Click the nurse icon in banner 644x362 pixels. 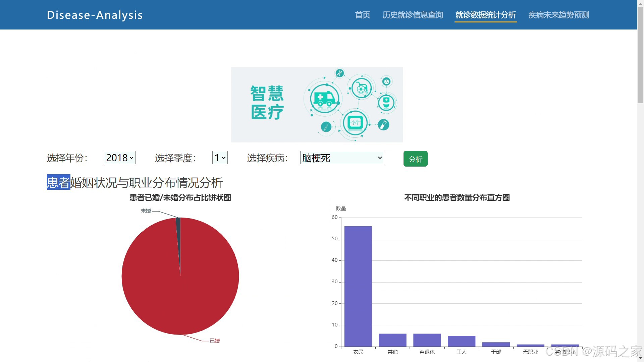coord(386,103)
